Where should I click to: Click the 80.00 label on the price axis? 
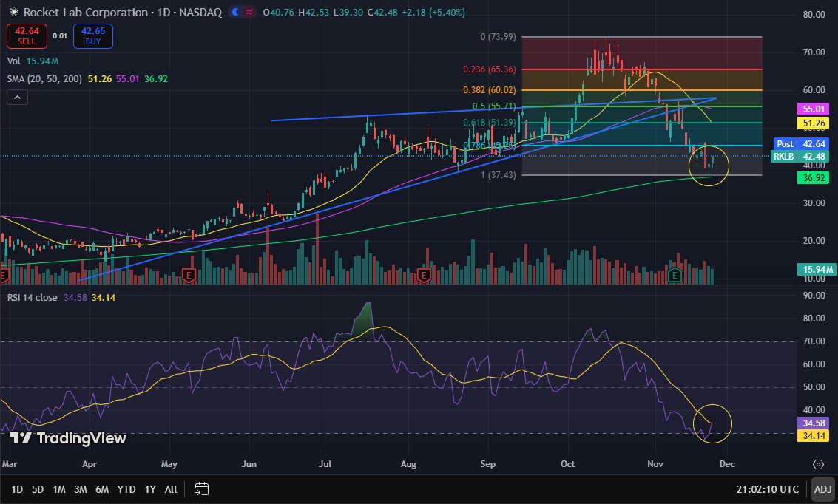pos(814,15)
